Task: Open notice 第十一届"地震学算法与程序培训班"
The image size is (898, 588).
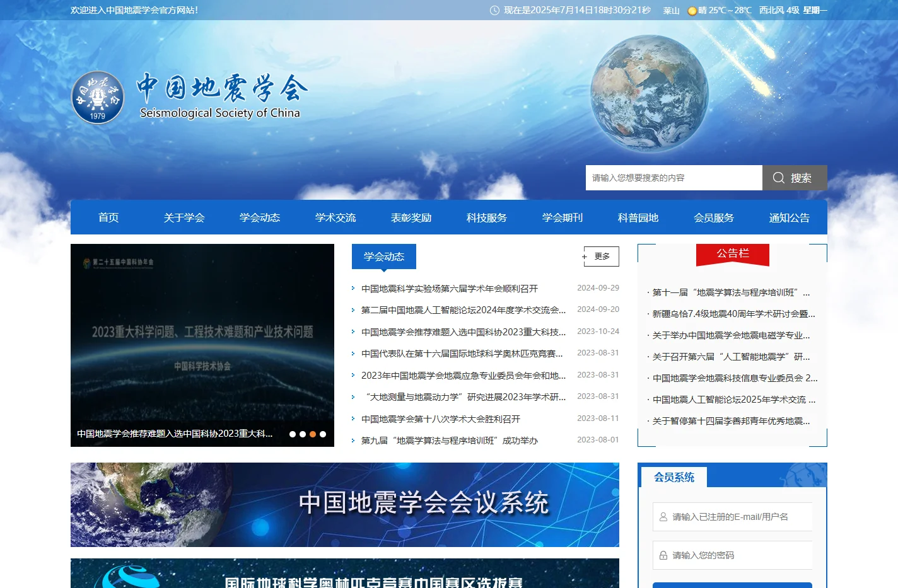Action: coord(731,292)
